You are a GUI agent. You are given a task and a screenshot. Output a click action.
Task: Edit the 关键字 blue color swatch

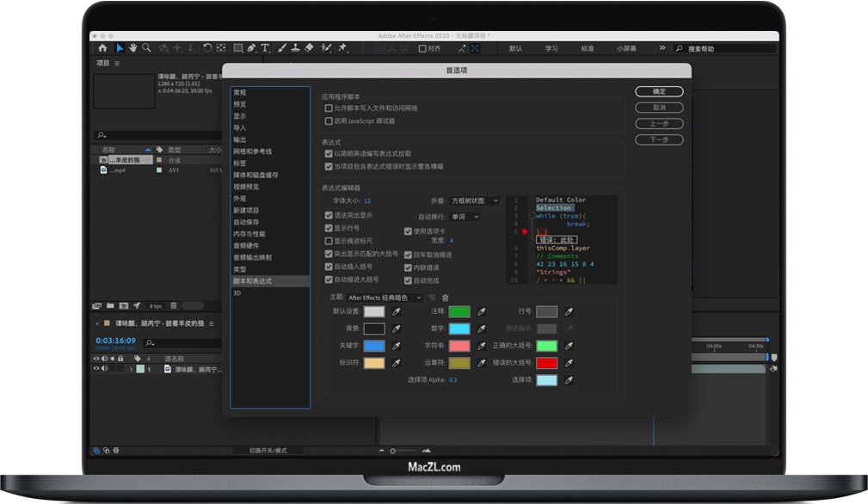pos(373,345)
